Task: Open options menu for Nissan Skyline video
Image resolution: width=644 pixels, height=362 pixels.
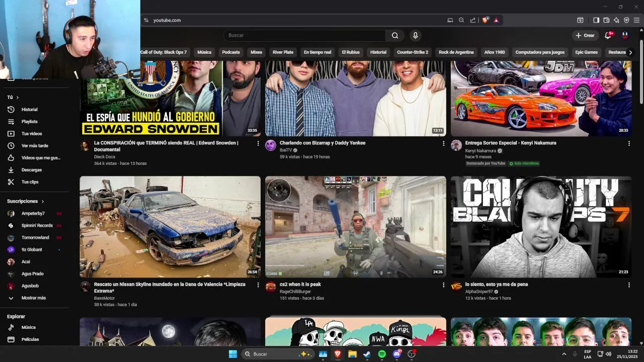Action: tap(258, 285)
